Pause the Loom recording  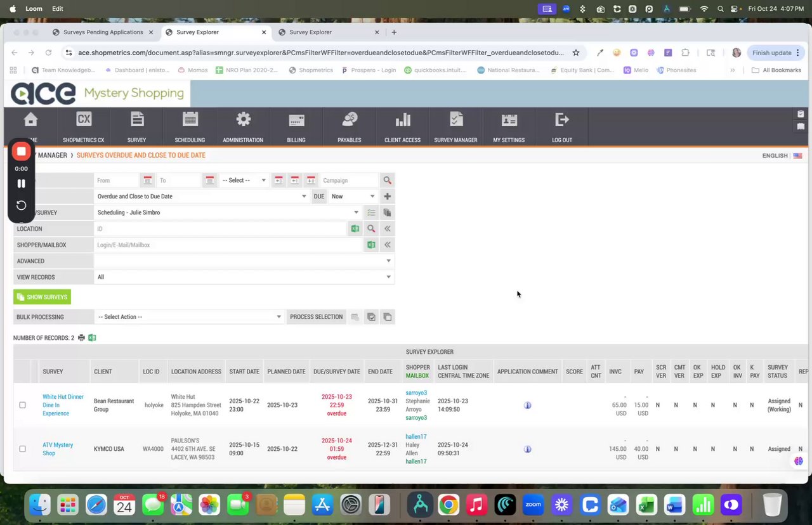coord(21,183)
